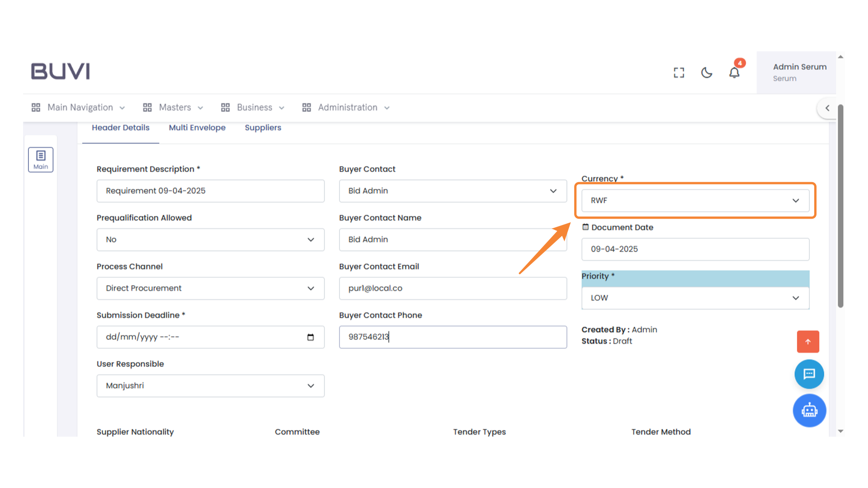Switch to the Multi Envelope tab
The height and width of the screenshot is (488, 868).
click(197, 128)
